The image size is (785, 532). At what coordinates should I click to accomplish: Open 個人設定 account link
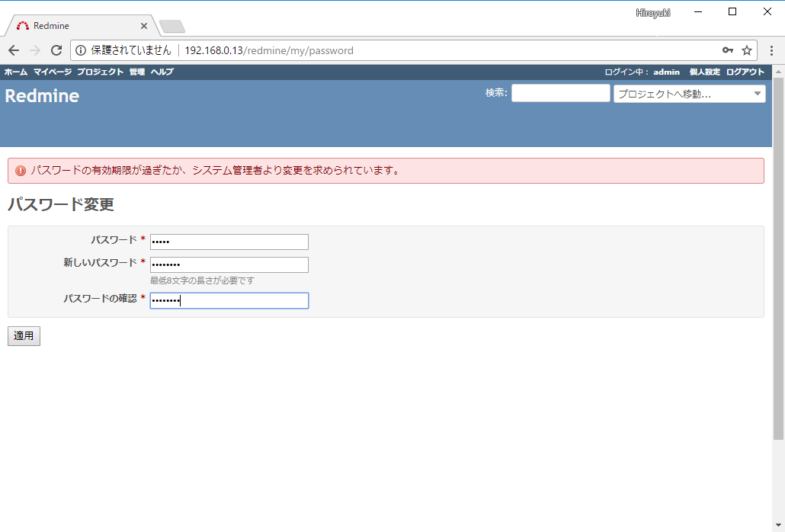point(704,72)
